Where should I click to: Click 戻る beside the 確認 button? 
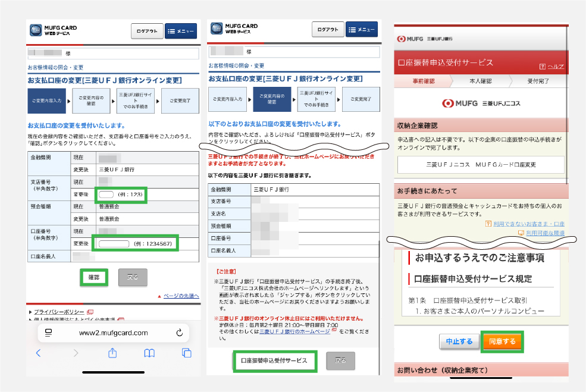tap(133, 277)
